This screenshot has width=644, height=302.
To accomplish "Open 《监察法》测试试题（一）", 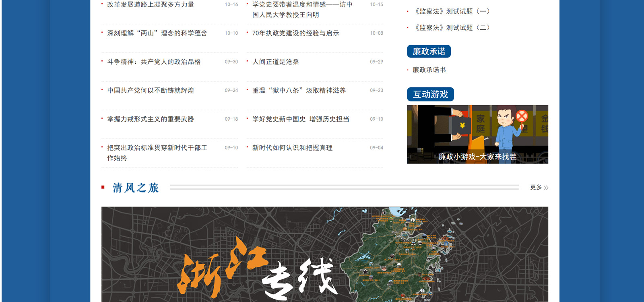I will click(452, 12).
